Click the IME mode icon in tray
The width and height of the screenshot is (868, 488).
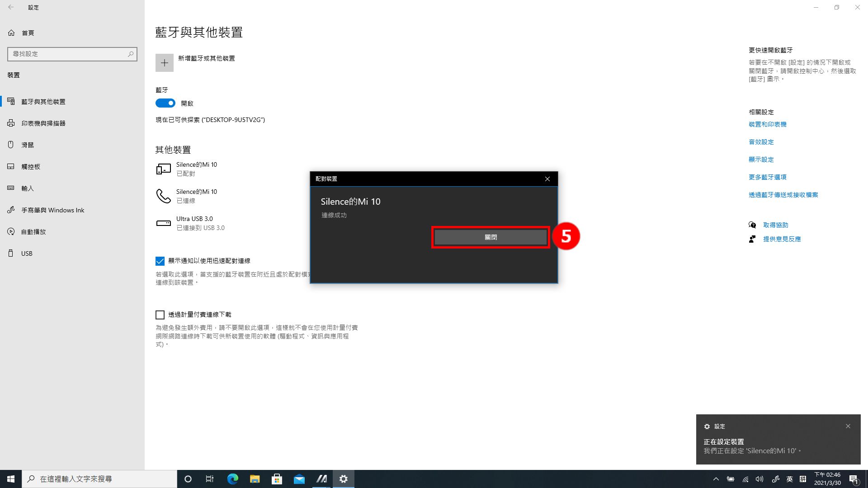point(803,479)
